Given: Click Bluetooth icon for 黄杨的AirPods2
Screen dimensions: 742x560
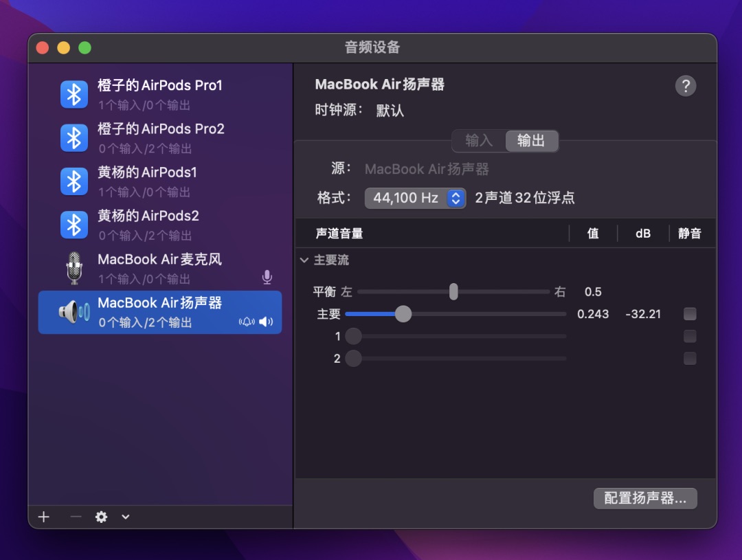Looking at the screenshot, I should pos(74,225).
